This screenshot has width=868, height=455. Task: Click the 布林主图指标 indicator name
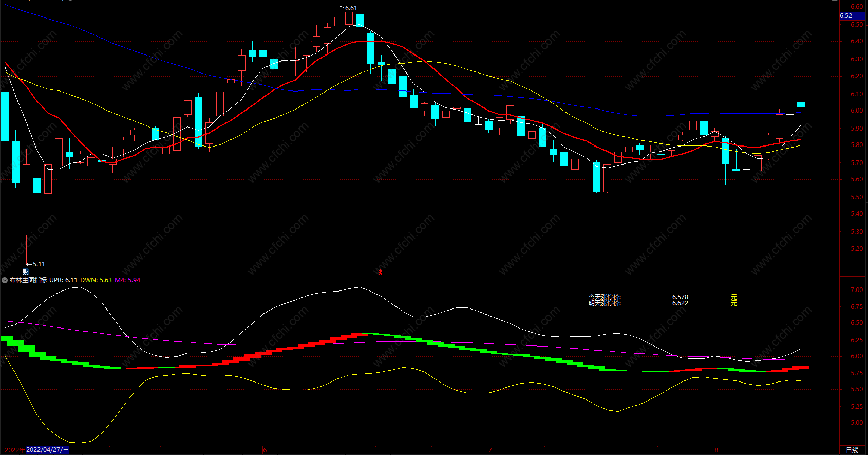[x=28, y=280]
